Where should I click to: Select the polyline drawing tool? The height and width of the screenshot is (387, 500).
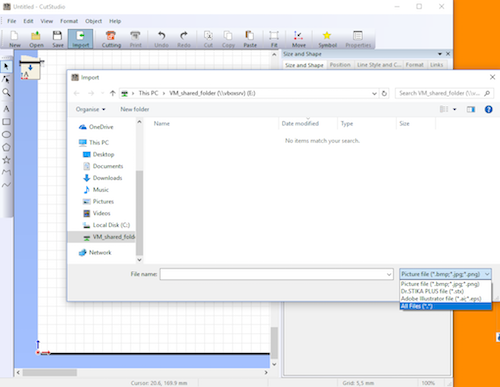[x=6, y=172]
